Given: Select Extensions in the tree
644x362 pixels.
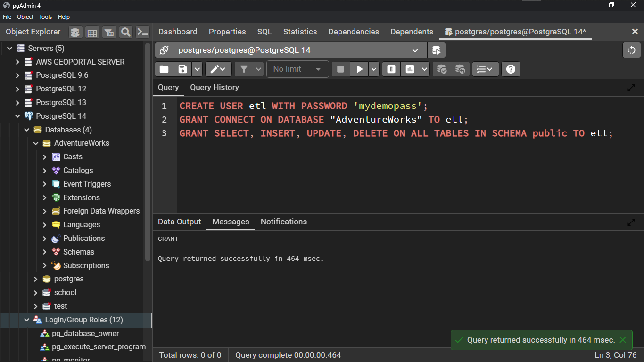Looking at the screenshot, I should tap(81, 197).
